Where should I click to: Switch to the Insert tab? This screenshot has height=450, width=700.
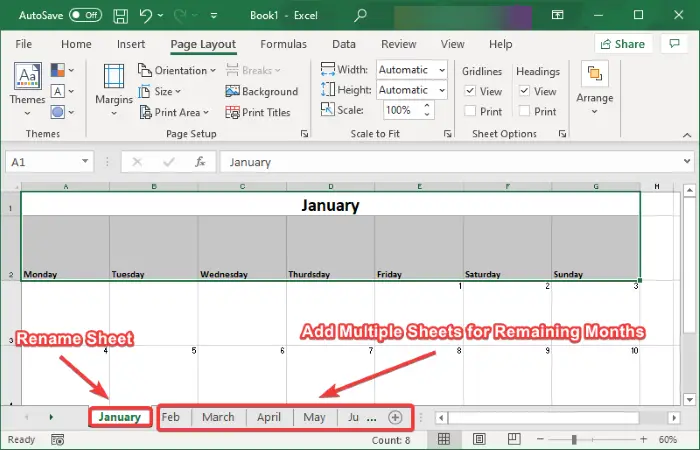tap(131, 44)
